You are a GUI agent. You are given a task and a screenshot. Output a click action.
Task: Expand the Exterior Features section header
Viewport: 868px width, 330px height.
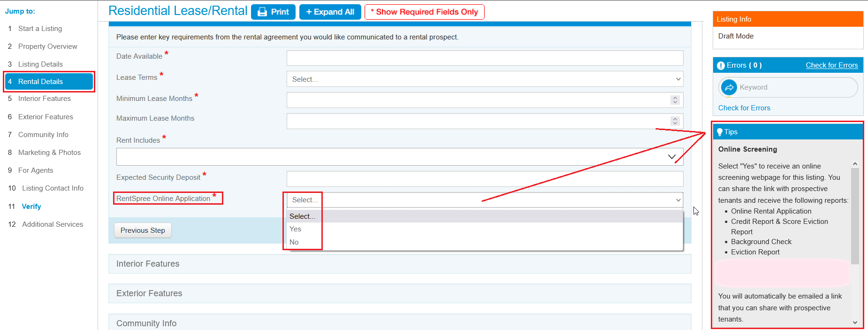coord(400,293)
